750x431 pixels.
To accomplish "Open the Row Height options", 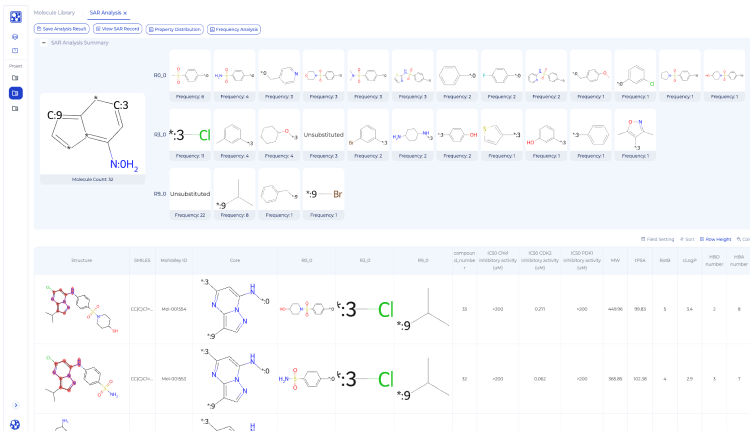I will click(x=715, y=239).
